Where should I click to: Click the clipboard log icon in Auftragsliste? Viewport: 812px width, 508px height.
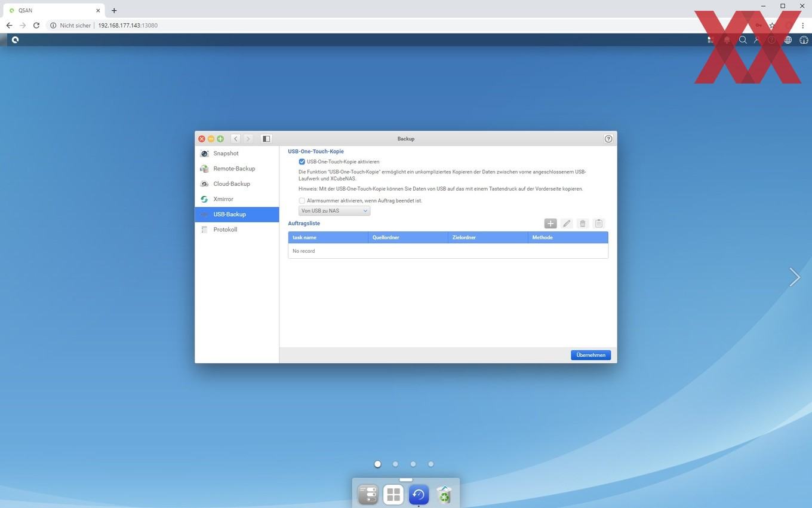click(599, 224)
